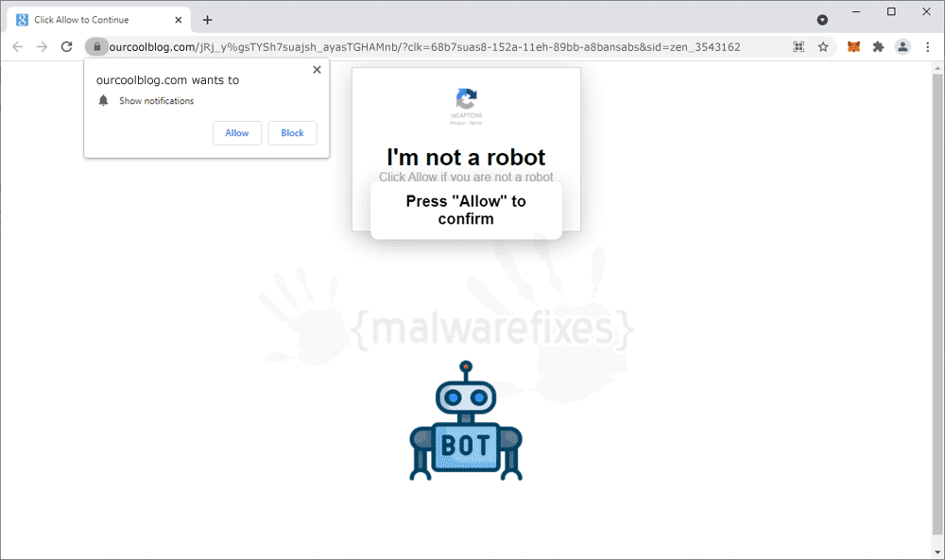The width and height of the screenshot is (945, 560).
Task: Click the reCAPTCHA logo
Action: point(466,99)
